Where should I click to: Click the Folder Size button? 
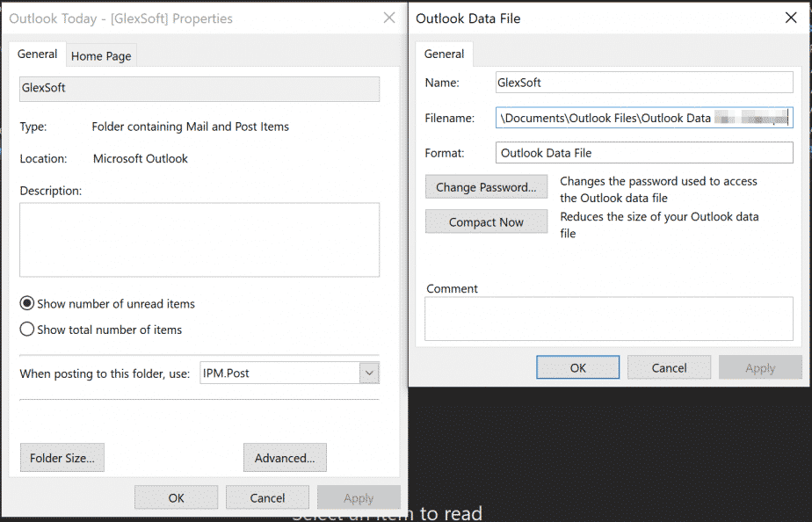pyautogui.click(x=62, y=457)
